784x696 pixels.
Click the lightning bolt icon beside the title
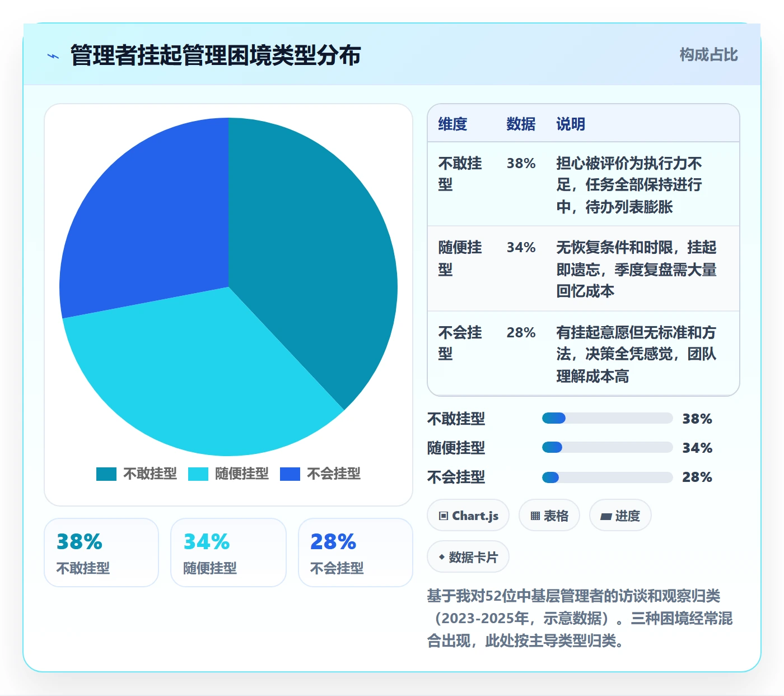coord(53,56)
